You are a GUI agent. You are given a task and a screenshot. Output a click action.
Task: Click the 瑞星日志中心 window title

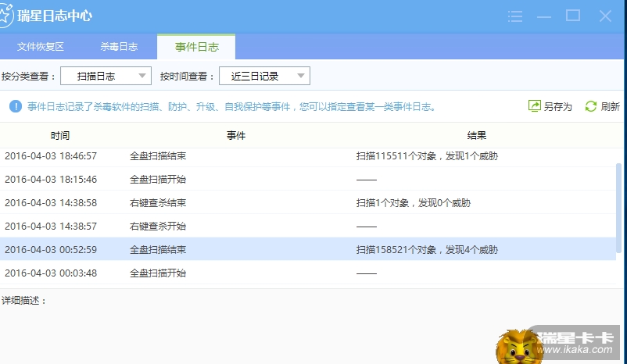(55, 16)
